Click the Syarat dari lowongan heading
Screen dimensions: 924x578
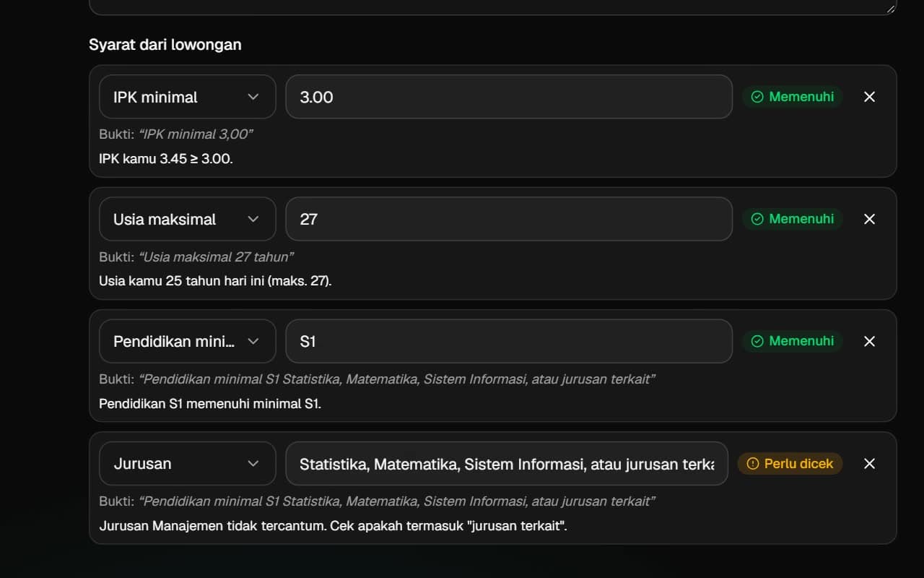[x=165, y=45]
